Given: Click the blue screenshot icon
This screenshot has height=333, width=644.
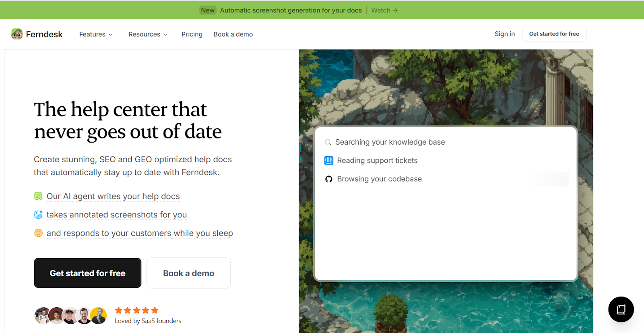Looking at the screenshot, I should [38, 215].
